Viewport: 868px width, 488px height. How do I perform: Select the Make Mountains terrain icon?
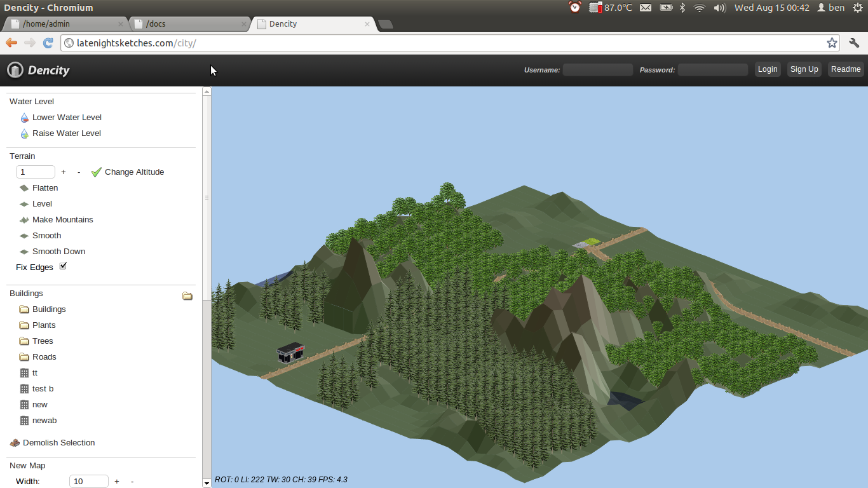(25, 220)
